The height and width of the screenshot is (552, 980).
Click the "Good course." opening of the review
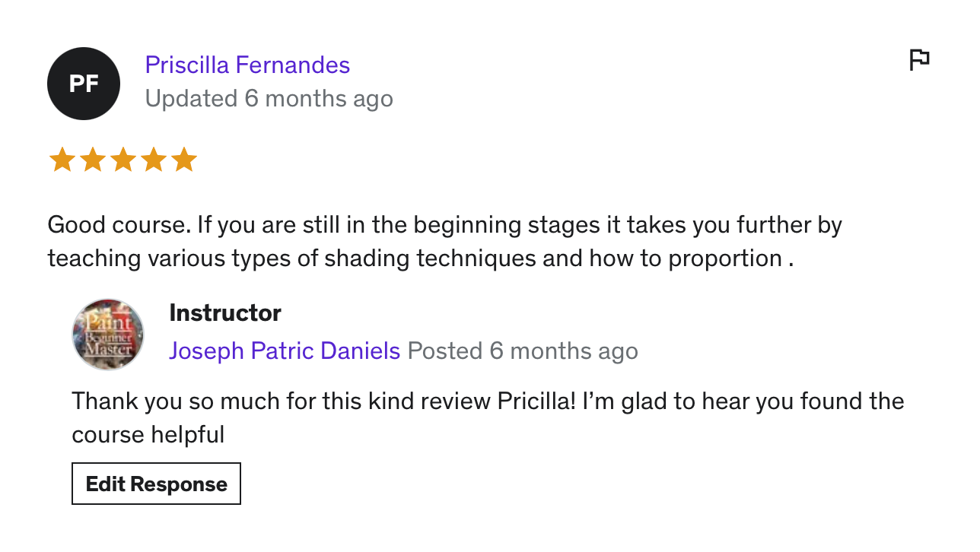[x=118, y=225]
